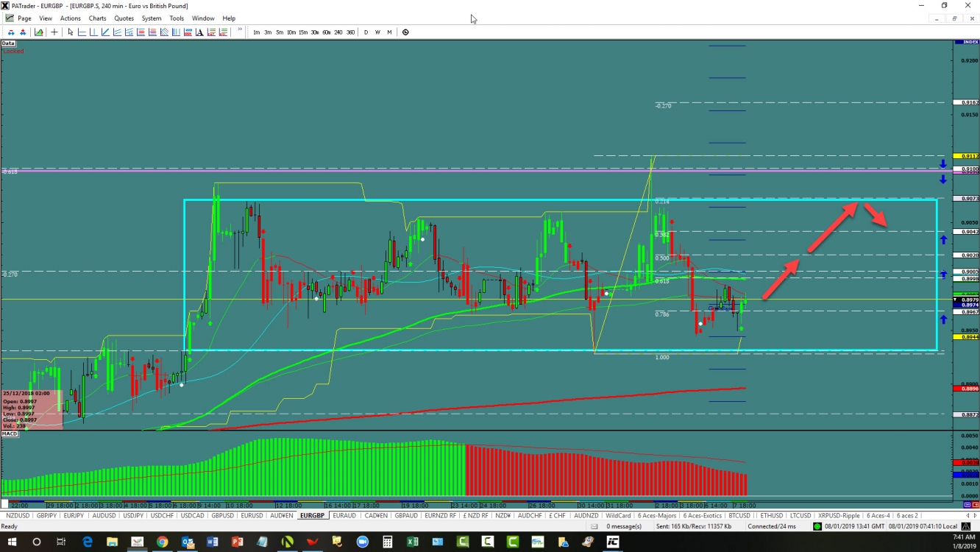Click the 30m timeframe button
The height and width of the screenshot is (552, 980).
pyautogui.click(x=315, y=32)
